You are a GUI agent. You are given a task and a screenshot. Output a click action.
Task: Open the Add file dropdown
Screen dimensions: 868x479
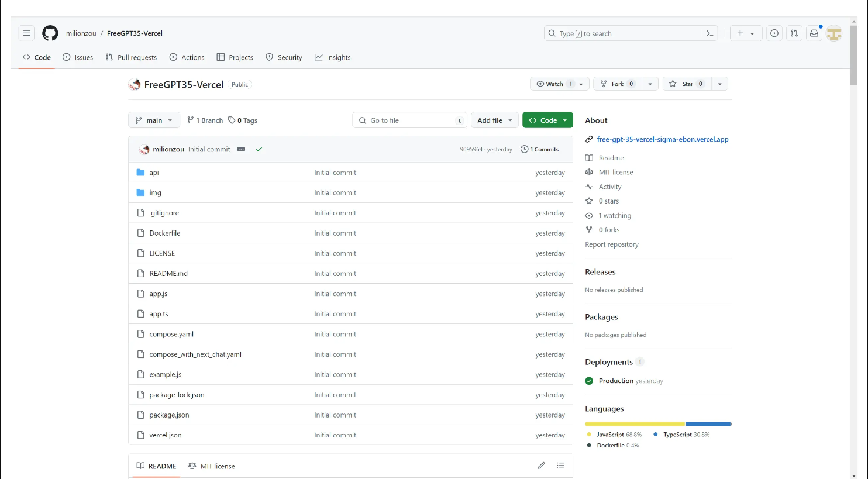[x=494, y=120]
